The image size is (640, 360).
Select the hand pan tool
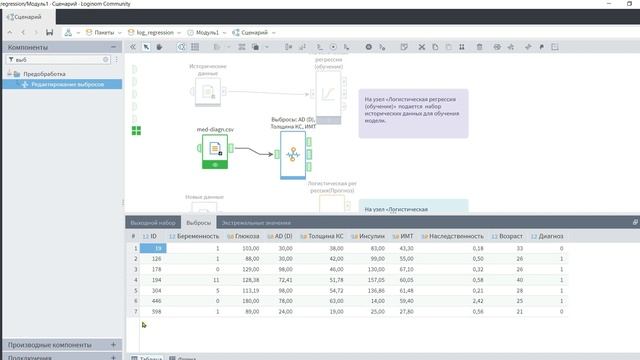click(x=159, y=47)
